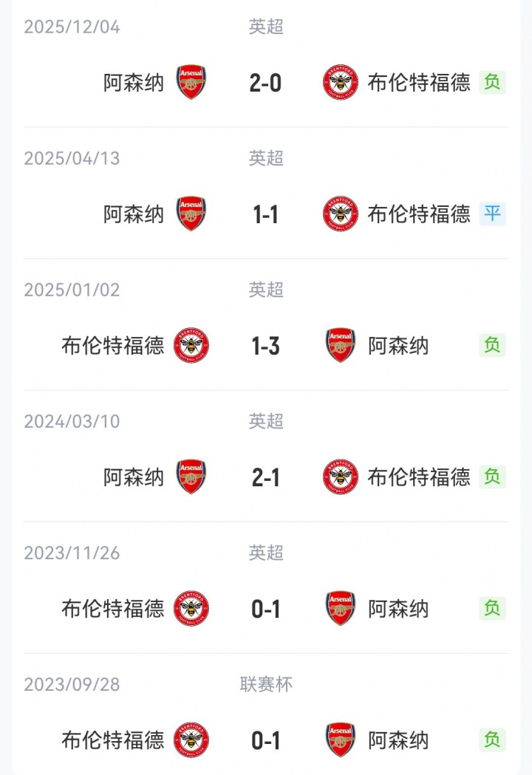Open the 2-1 match from 2024/03/10
This screenshot has height=775, width=532.
[x=266, y=477]
